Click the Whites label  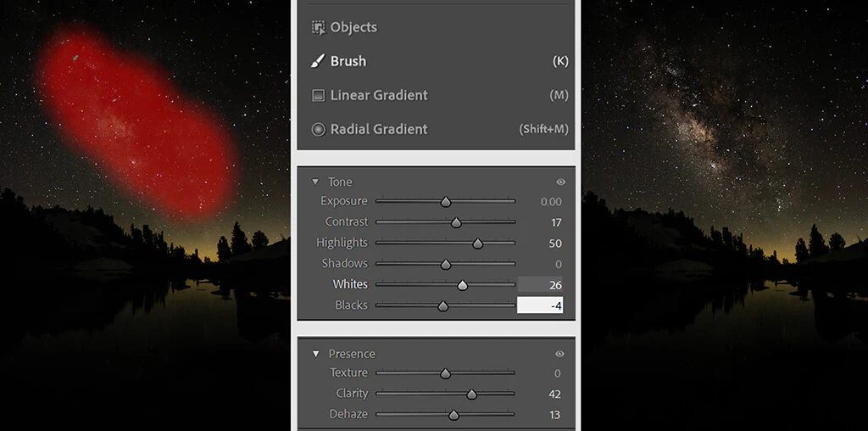[x=350, y=284]
